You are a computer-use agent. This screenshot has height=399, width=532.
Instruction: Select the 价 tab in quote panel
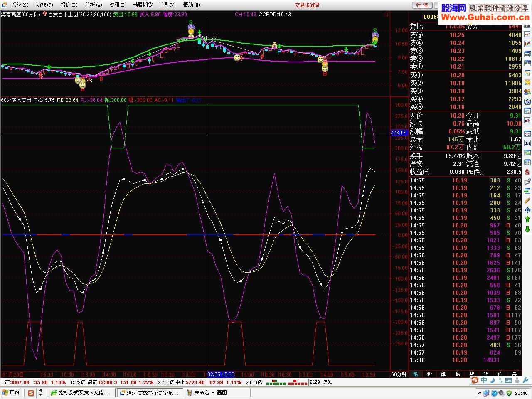(x=429, y=374)
